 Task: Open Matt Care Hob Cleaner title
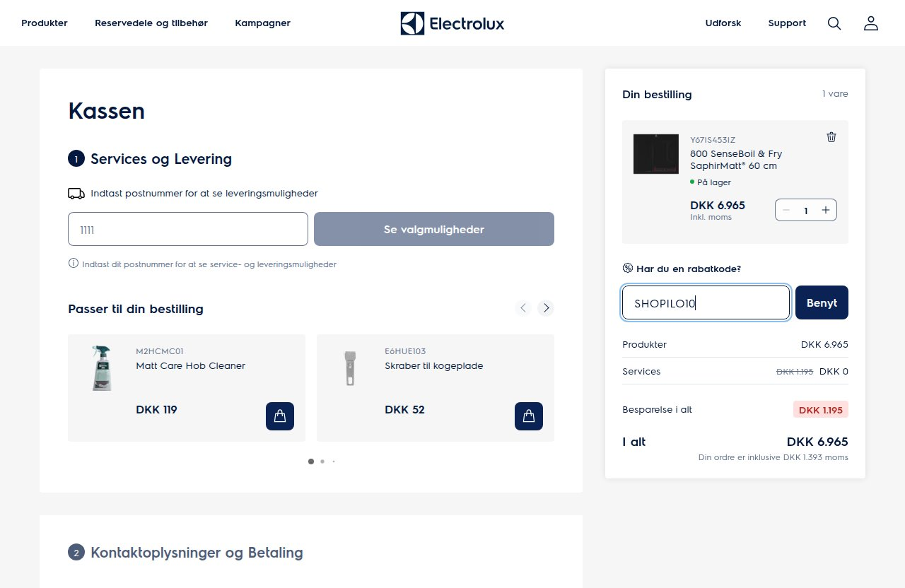191,366
